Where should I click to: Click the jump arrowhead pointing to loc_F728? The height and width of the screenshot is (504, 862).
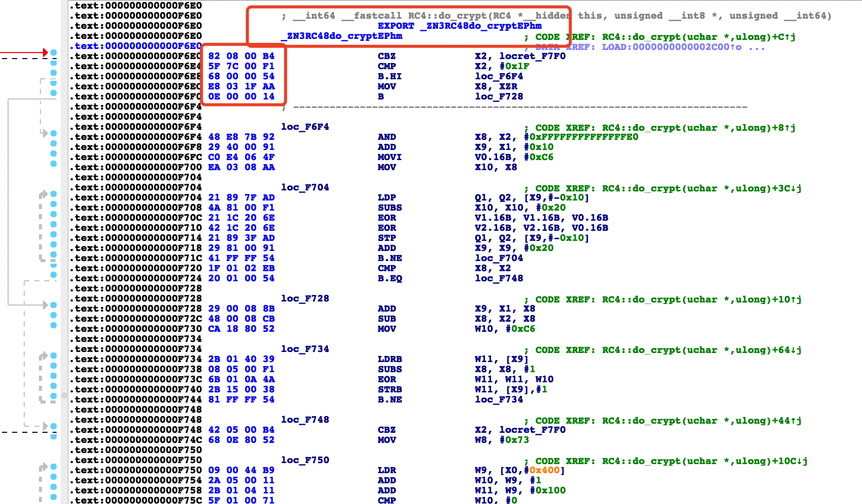point(45,305)
